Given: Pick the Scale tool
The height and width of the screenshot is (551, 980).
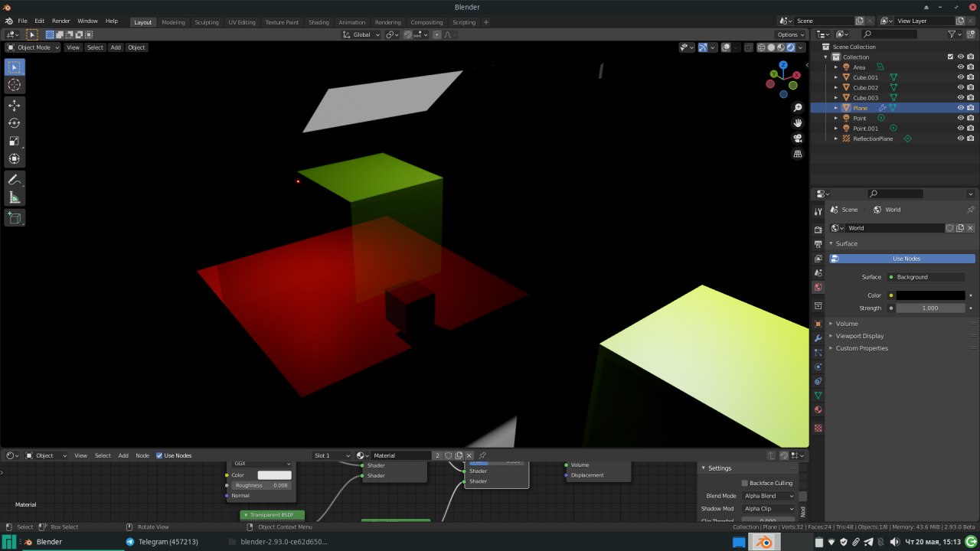Looking at the screenshot, I should coord(15,141).
